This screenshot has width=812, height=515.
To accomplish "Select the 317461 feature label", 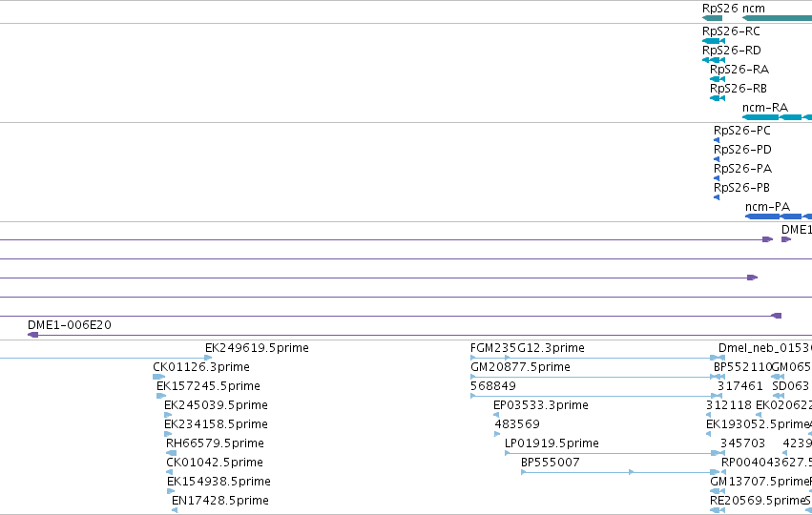I will tap(740, 386).
